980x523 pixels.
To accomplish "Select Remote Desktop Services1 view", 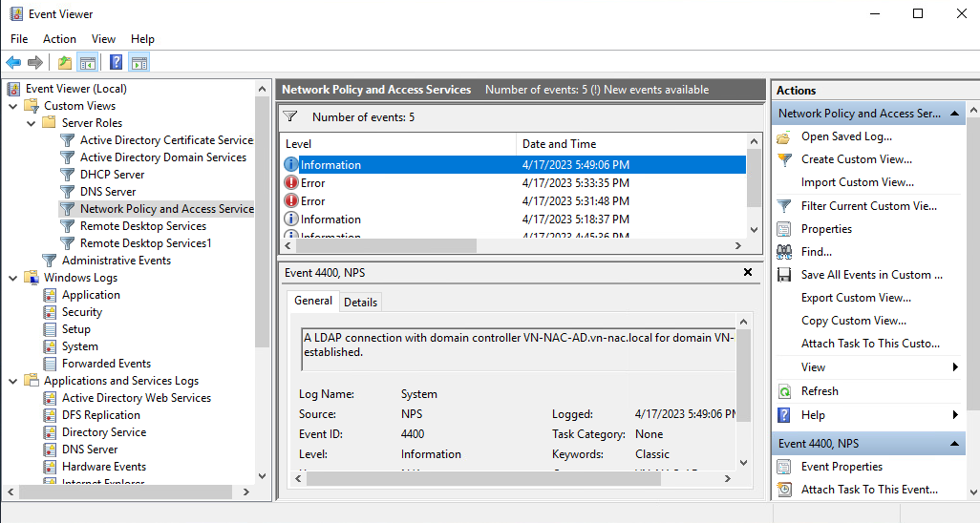I will coord(145,243).
